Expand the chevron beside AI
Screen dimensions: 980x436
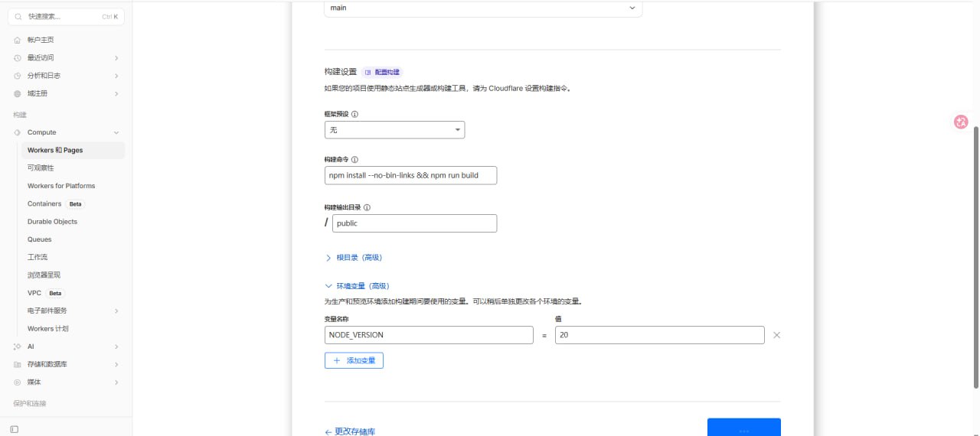116,347
